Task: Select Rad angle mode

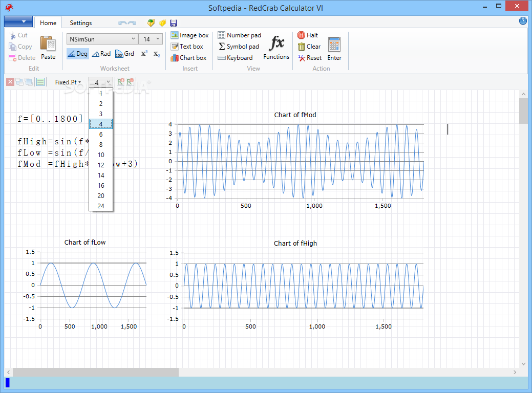Action: click(x=101, y=54)
